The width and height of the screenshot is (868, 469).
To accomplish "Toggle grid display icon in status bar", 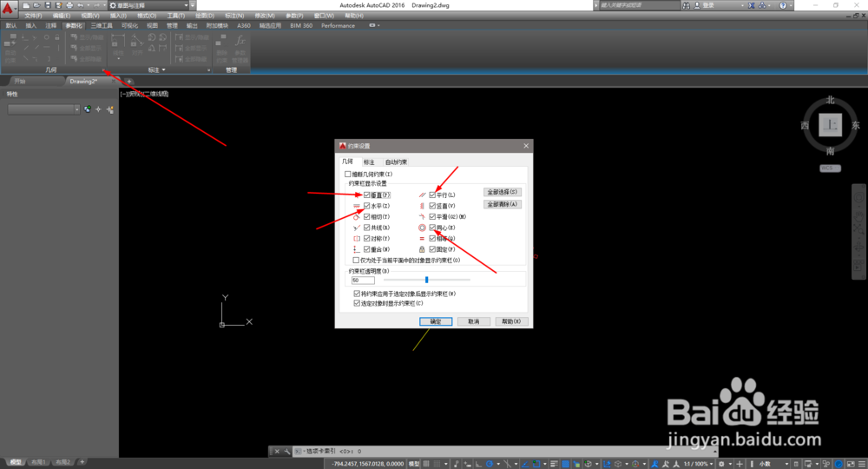I will tap(427, 464).
